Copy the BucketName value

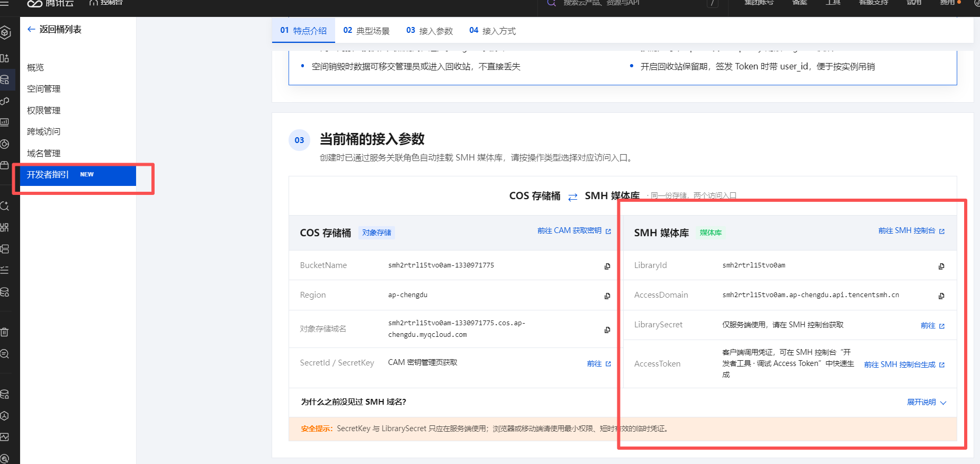(607, 266)
